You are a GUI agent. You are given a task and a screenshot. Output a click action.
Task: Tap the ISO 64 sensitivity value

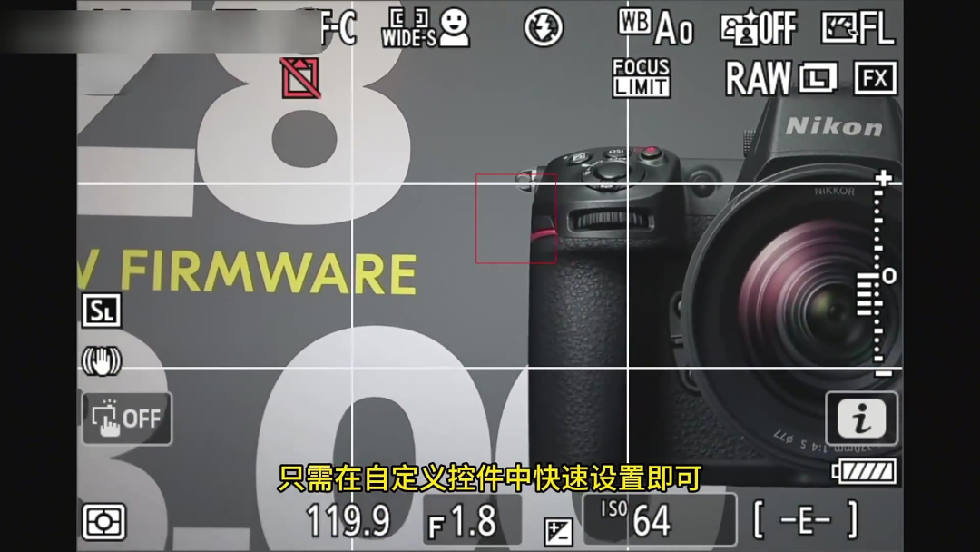point(660,519)
